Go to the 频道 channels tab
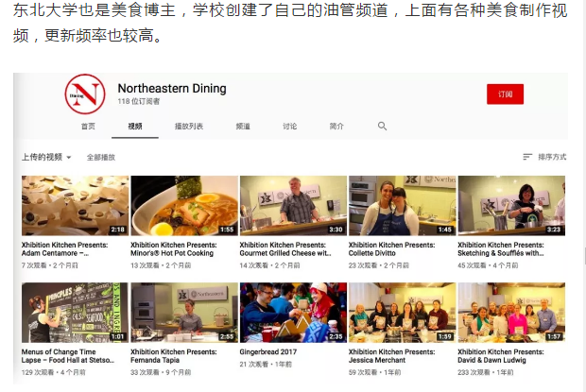The height and width of the screenshot is (392, 586). [x=243, y=126]
